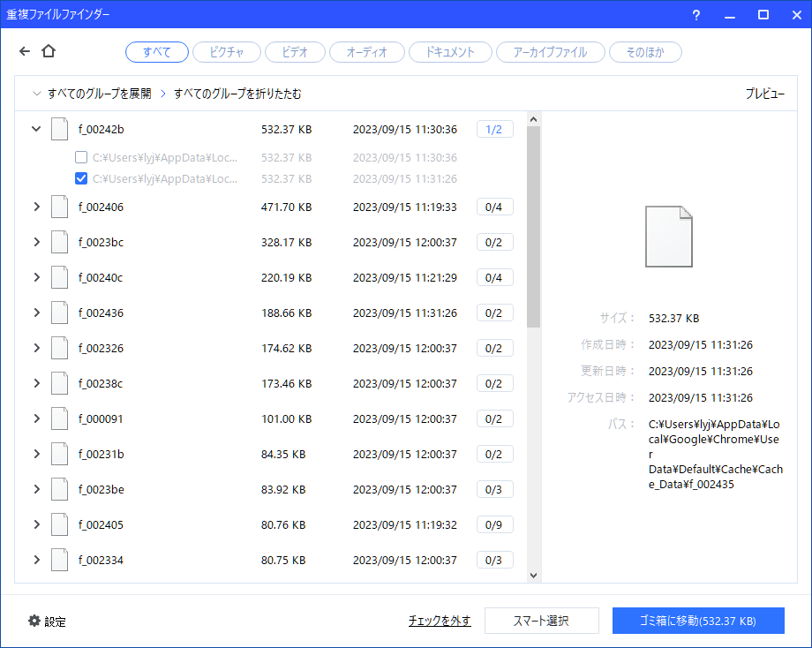Expand the f_0023bc group

[x=36, y=242]
